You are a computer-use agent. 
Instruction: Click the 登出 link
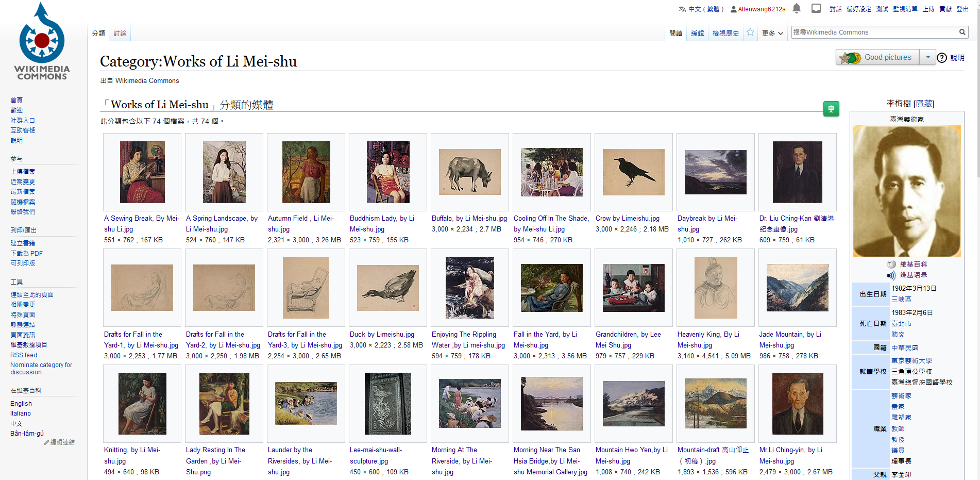(962, 9)
